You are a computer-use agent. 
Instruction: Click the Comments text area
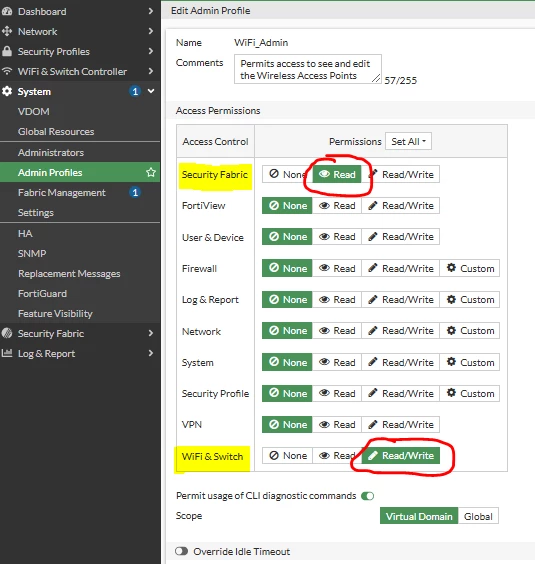point(308,69)
